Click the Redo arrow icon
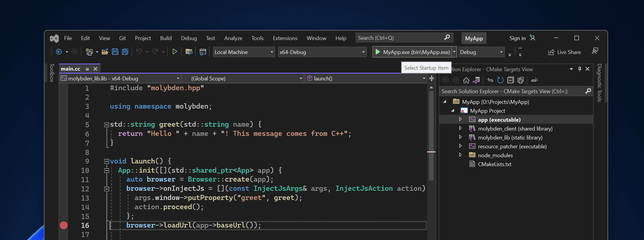 (155, 52)
